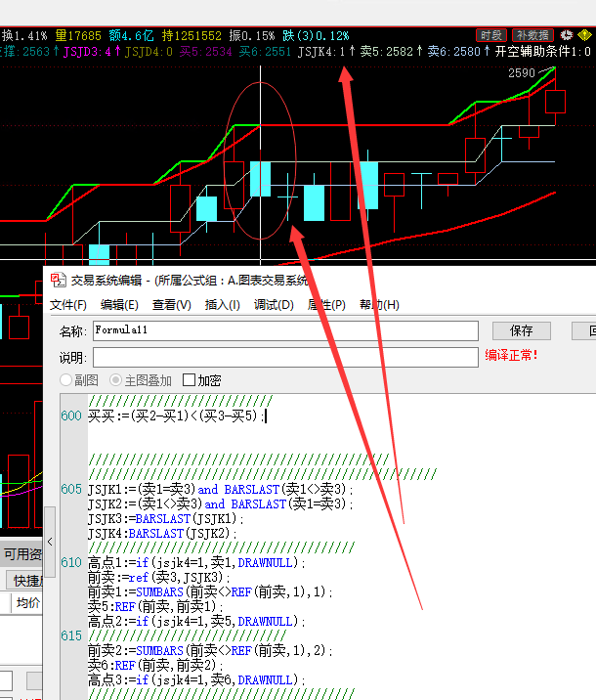Click the 保存 save button

[522, 330]
